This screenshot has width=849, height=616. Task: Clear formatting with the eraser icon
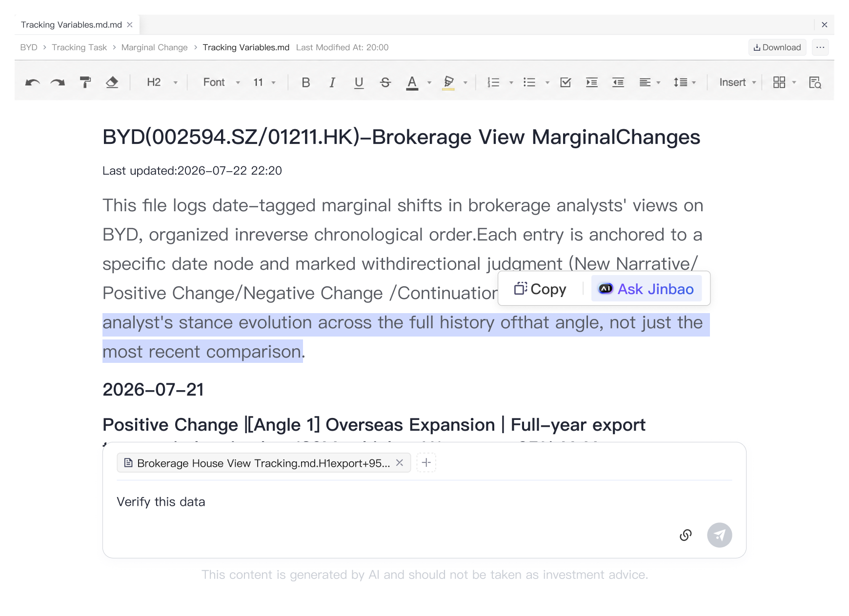coord(112,82)
